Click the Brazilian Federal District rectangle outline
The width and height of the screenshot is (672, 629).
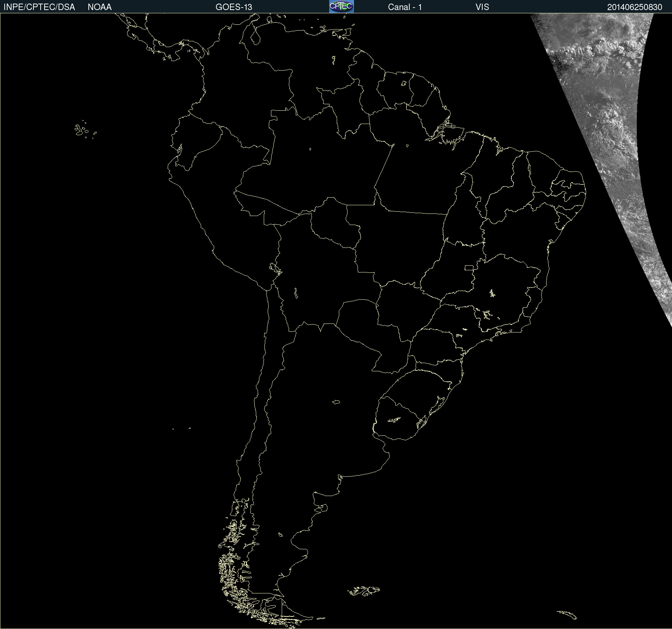pos(469,267)
